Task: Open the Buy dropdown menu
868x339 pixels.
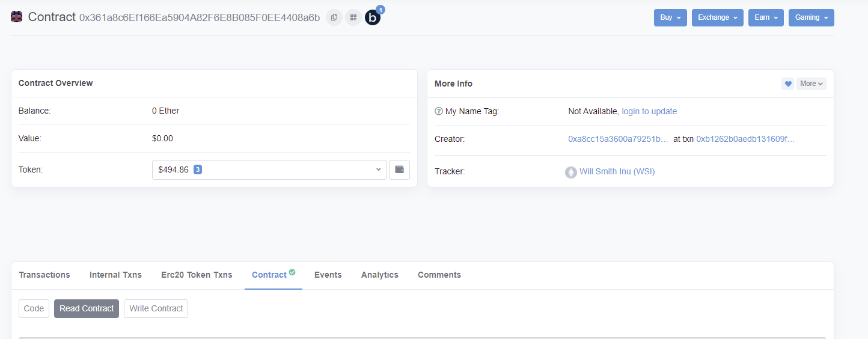Action: click(x=670, y=17)
